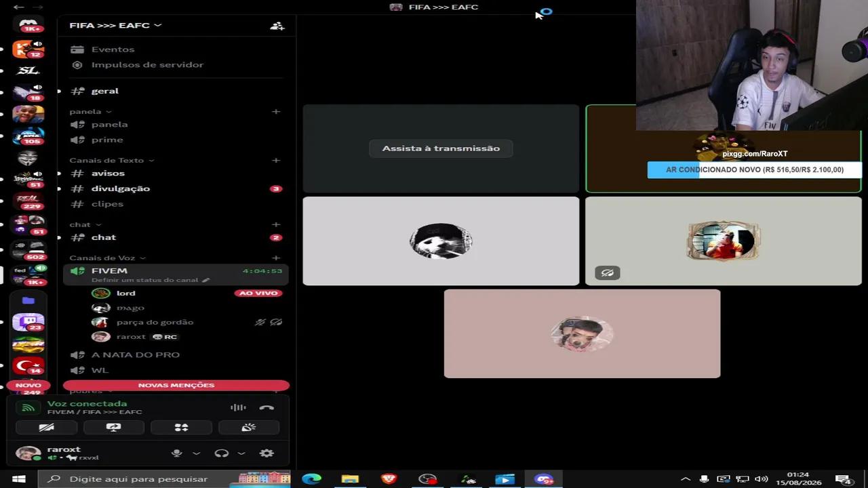Show hidden system tray icons
The width and height of the screenshot is (868, 488).
pyautogui.click(x=686, y=479)
